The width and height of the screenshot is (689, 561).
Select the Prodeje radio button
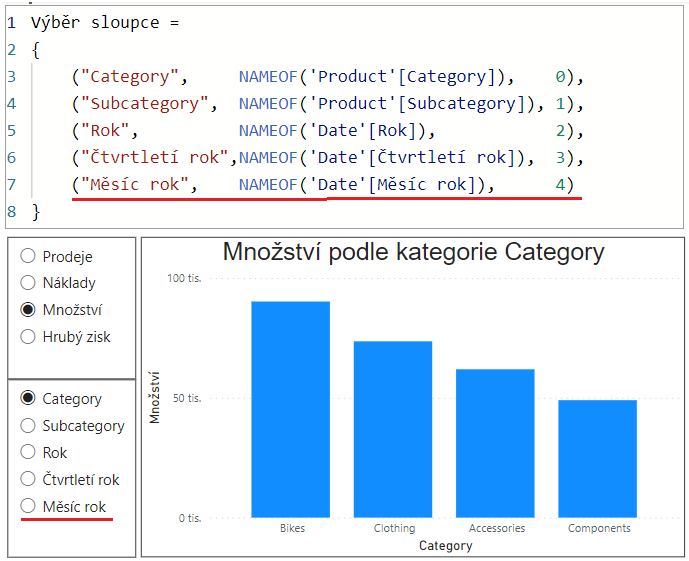tap(28, 256)
